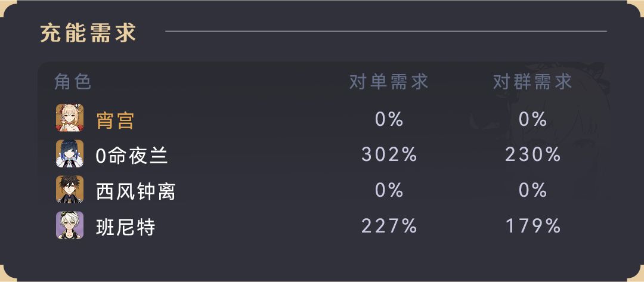Click 宵宫's single-target 0% value
The height and width of the screenshot is (282, 644).
click(389, 119)
